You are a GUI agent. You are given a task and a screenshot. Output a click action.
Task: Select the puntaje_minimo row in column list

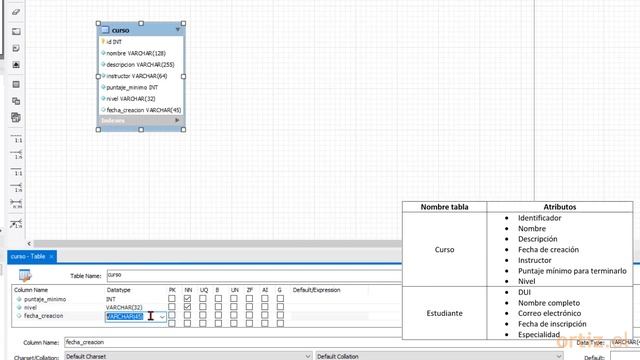[x=45, y=299]
